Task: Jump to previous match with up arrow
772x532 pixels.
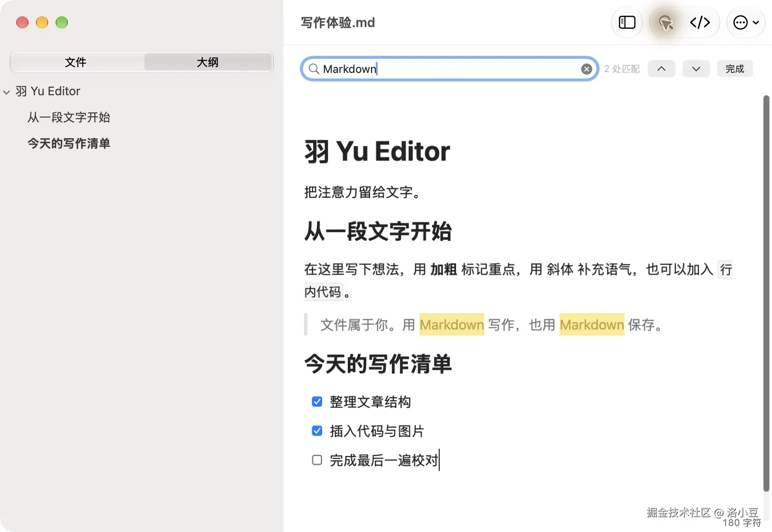Action: click(661, 69)
